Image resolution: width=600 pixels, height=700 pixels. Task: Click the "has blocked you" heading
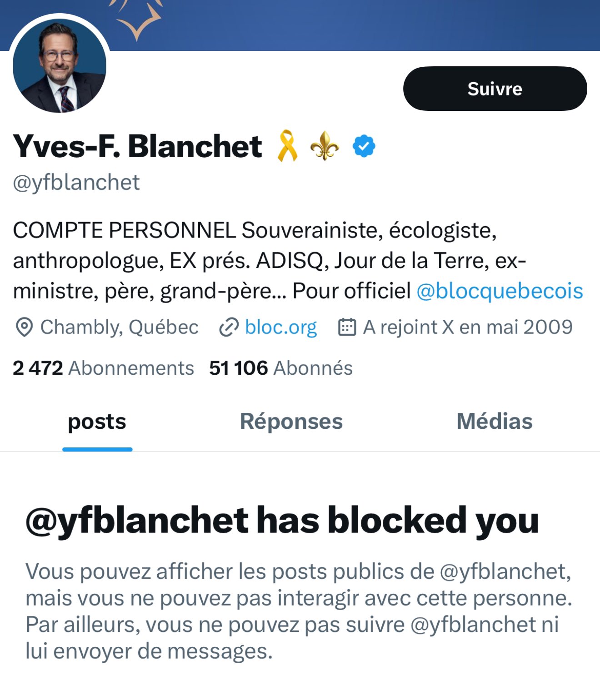(282, 520)
